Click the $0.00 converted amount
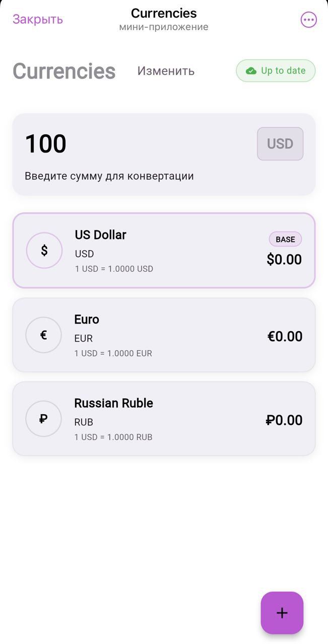The height and width of the screenshot is (644, 328). 284,260
